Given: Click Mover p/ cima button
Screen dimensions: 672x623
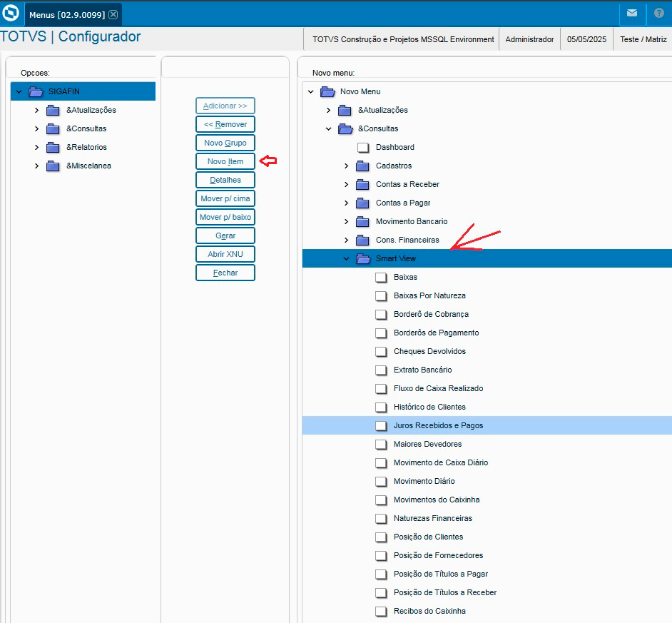Looking at the screenshot, I should tap(225, 198).
